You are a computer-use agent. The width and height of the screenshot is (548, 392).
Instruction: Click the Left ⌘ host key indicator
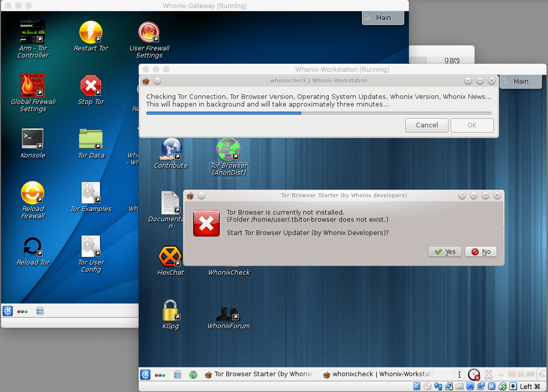[530, 386]
